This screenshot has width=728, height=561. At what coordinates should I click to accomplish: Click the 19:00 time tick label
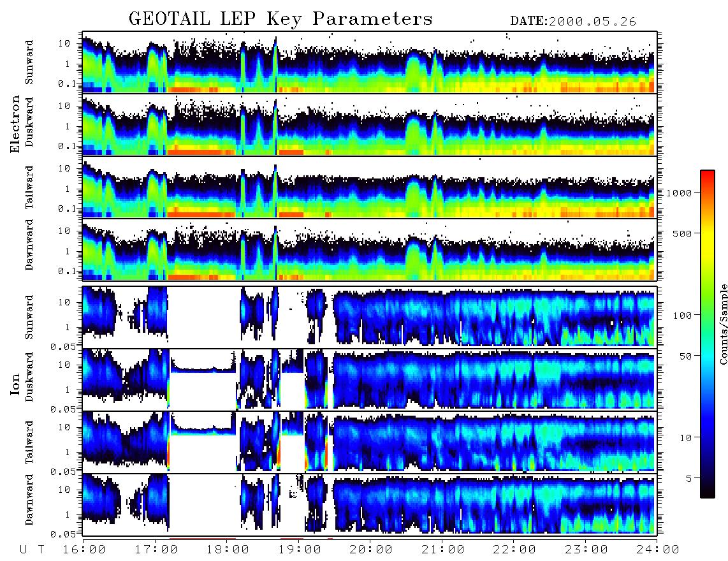pos(300,550)
